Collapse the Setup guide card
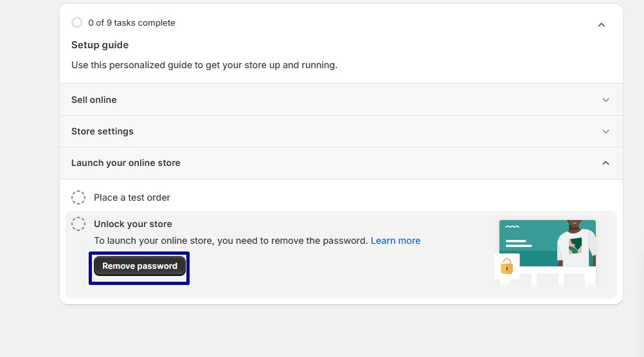 [x=602, y=25]
